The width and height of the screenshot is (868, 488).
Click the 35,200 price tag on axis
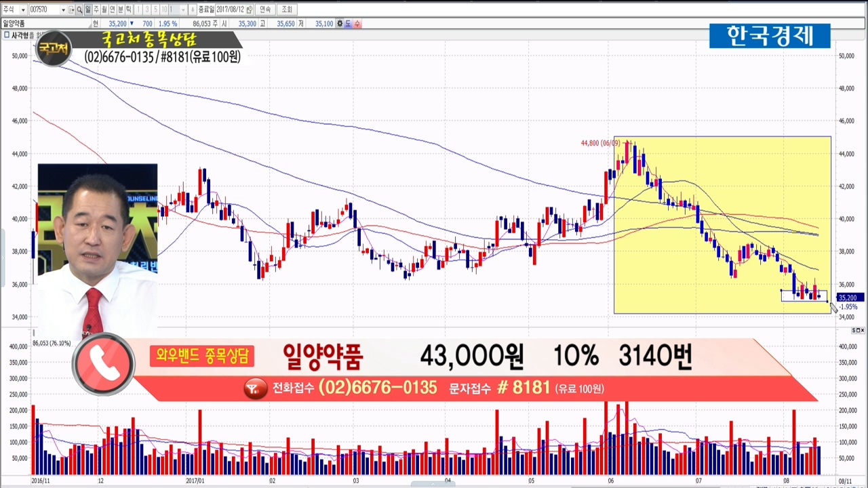(x=850, y=298)
